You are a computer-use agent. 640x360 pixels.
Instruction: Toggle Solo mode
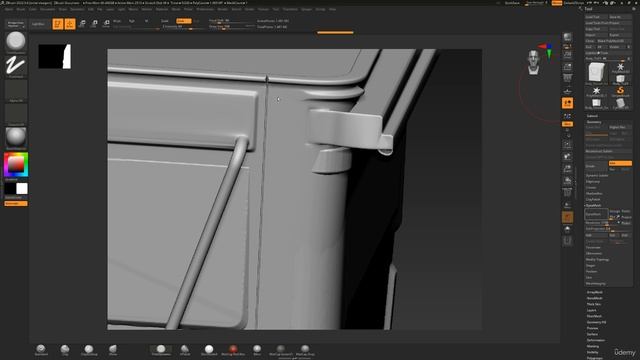pos(567,229)
